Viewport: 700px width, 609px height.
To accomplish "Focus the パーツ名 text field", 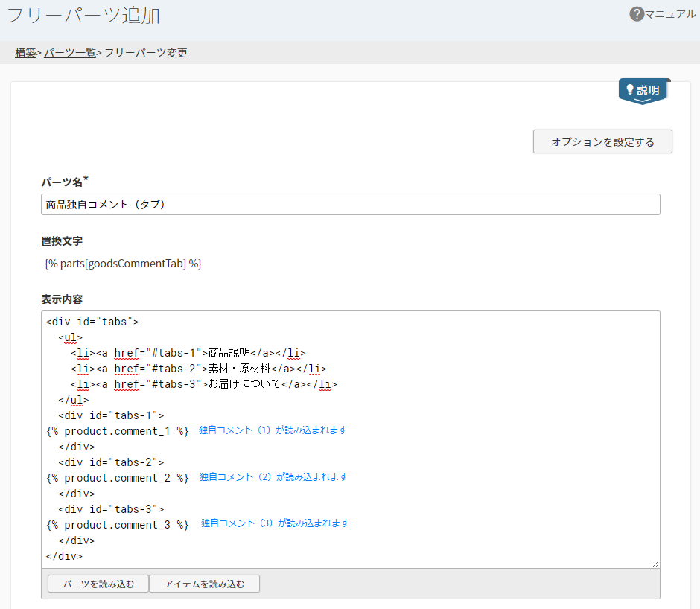I will (350, 205).
